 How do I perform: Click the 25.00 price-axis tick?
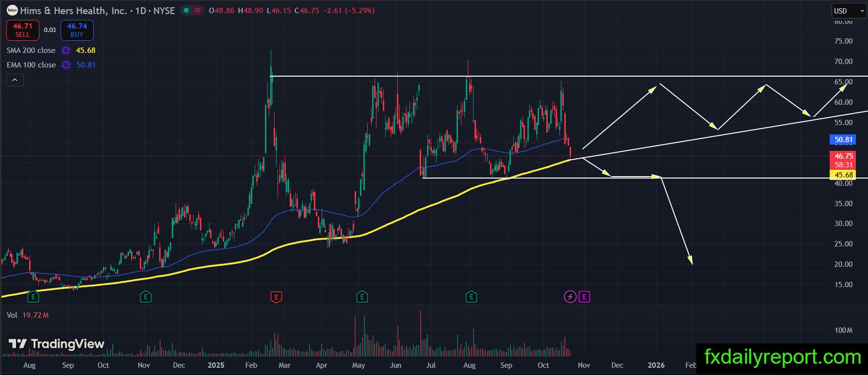click(x=843, y=244)
